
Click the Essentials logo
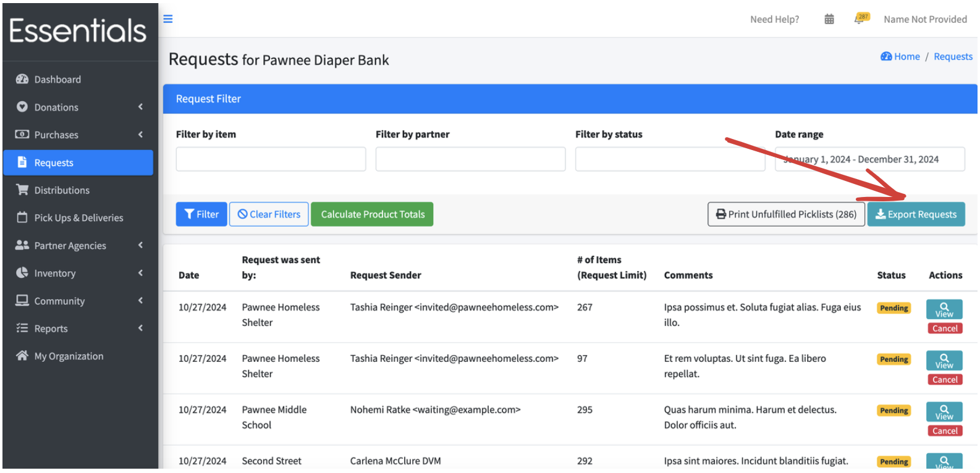pyautogui.click(x=78, y=30)
